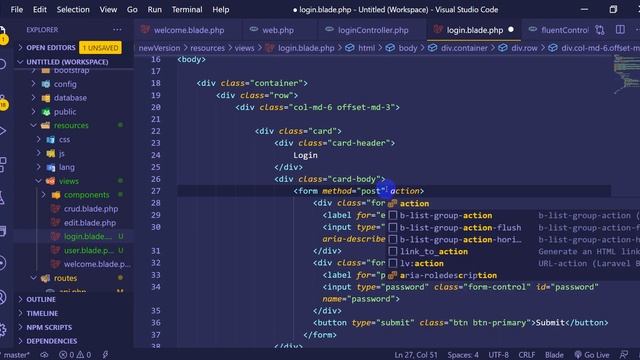This screenshot has height=360, width=640.
Task: Expand routes folder
Action: click(33, 278)
